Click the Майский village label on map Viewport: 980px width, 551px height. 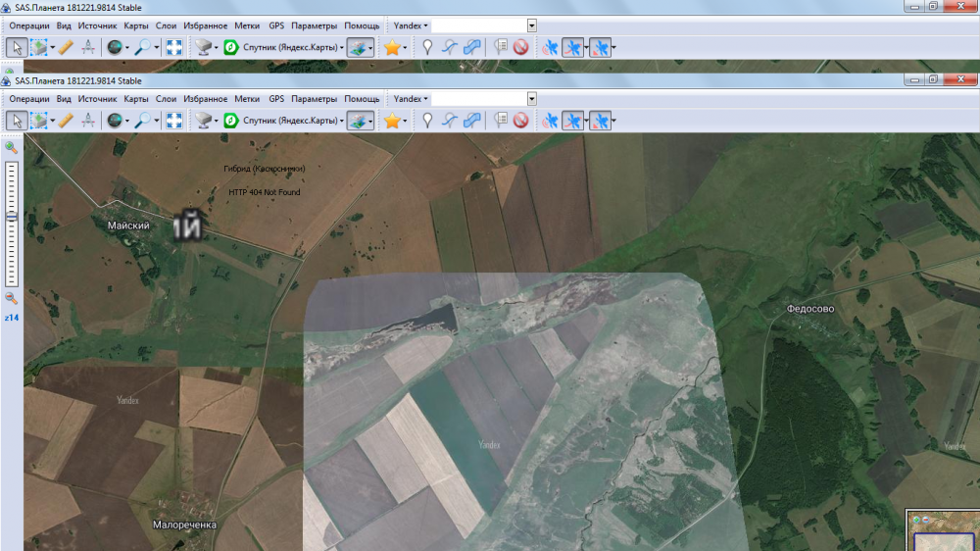tap(128, 225)
